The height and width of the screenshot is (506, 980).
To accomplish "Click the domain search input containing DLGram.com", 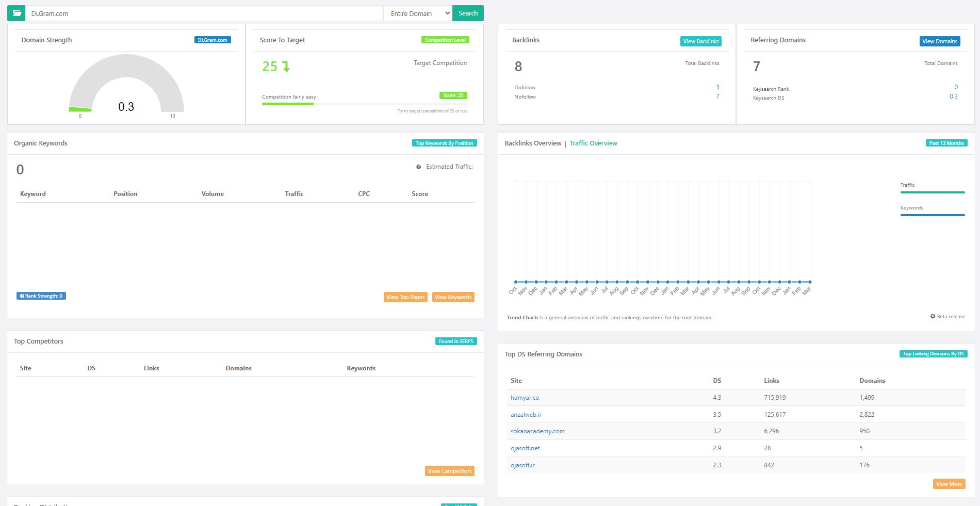I will (204, 13).
